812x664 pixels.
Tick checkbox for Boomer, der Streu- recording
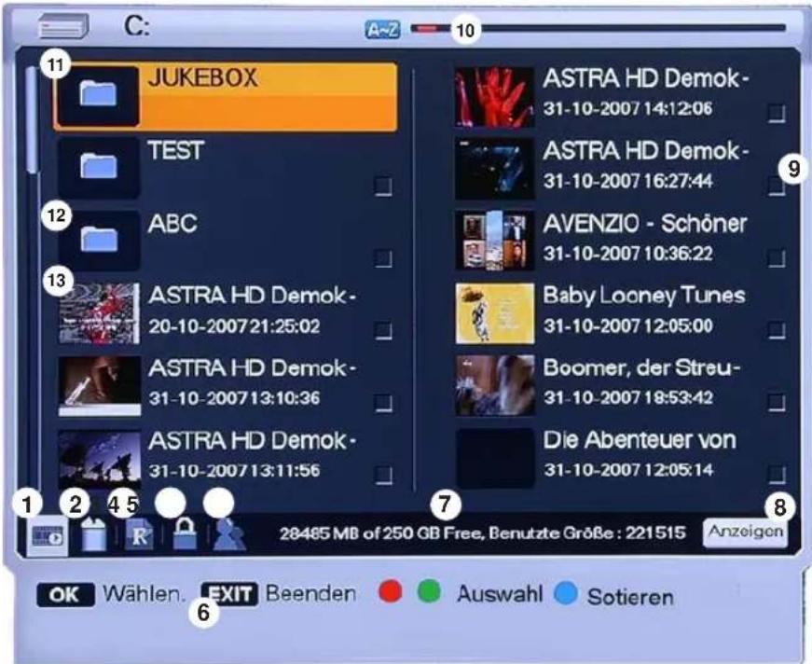click(777, 403)
